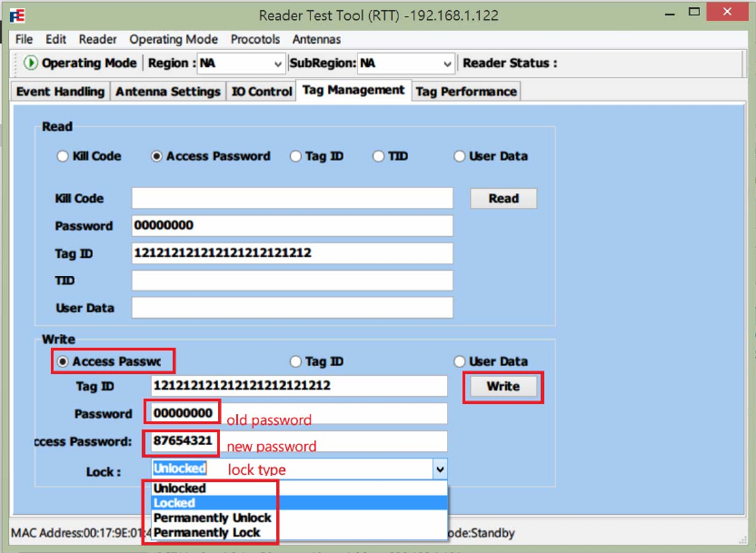
Task: Minimize the Reader Test Tool window
Action: (669, 13)
